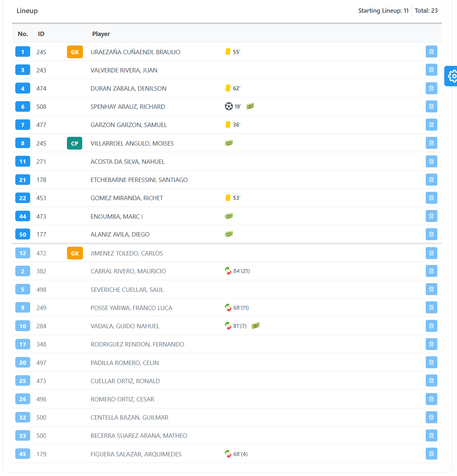The width and height of the screenshot is (457, 476).
Task: Click substitution icon for POSSE YARWA
Action: 228,308
